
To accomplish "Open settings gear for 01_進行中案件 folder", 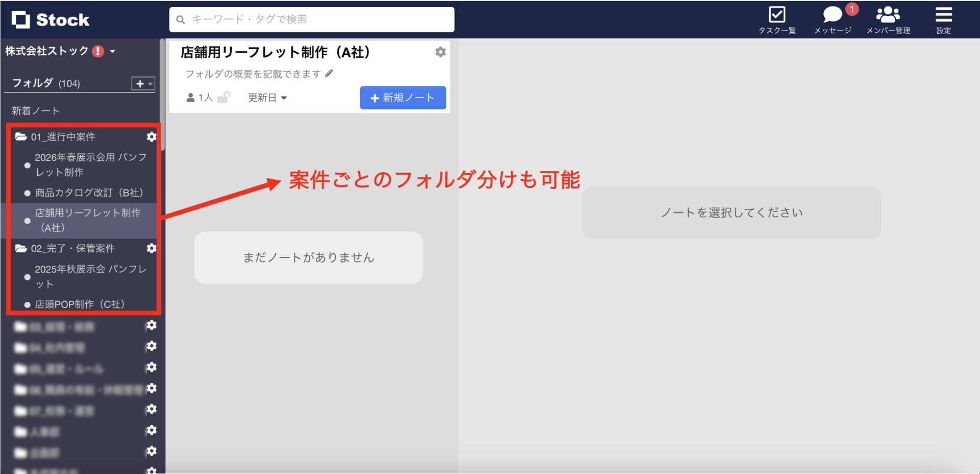I will tap(152, 137).
